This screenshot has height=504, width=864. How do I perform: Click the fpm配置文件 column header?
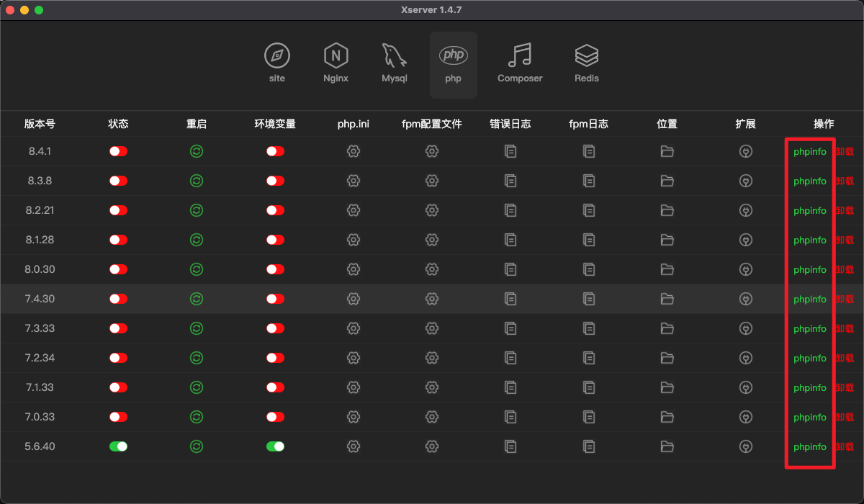coord(432,124)
